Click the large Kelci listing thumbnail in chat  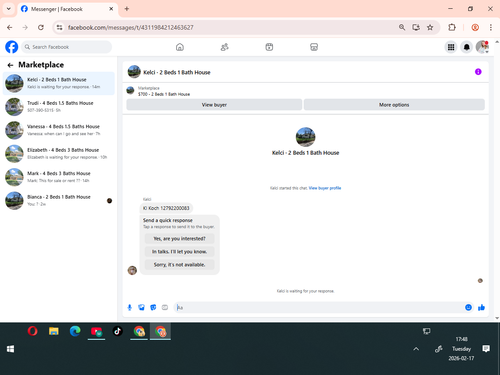pyautogui.click(x=305, y=137)
